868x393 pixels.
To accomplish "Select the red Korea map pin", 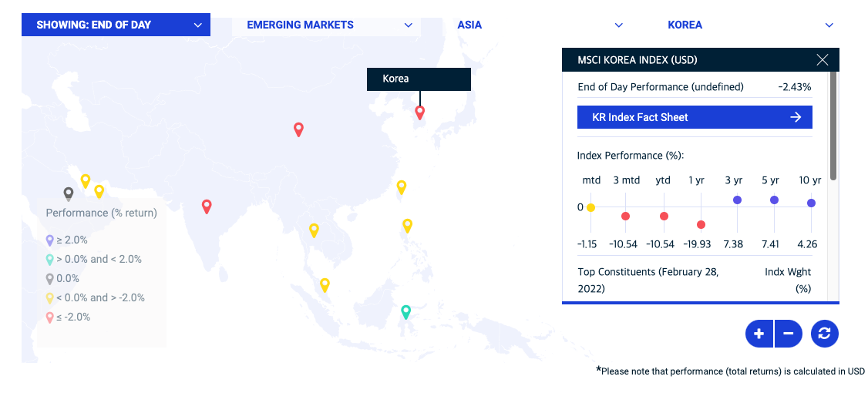I will tap(420, 113).
